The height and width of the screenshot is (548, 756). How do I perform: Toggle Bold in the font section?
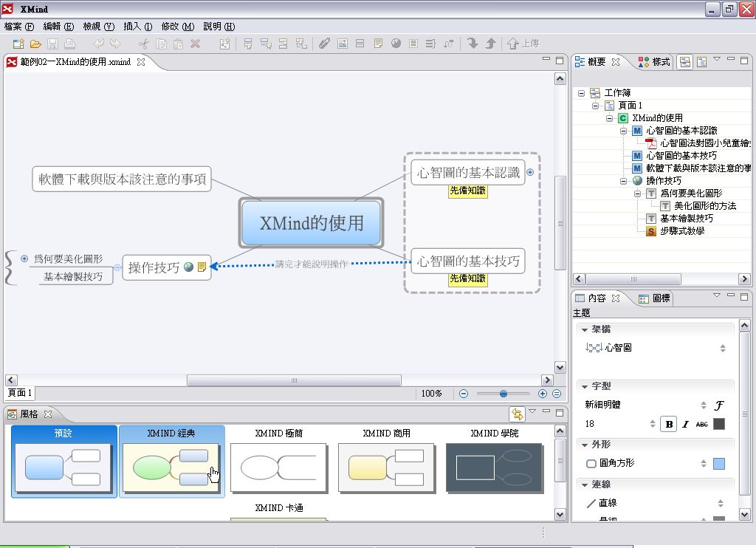[669, 424]
